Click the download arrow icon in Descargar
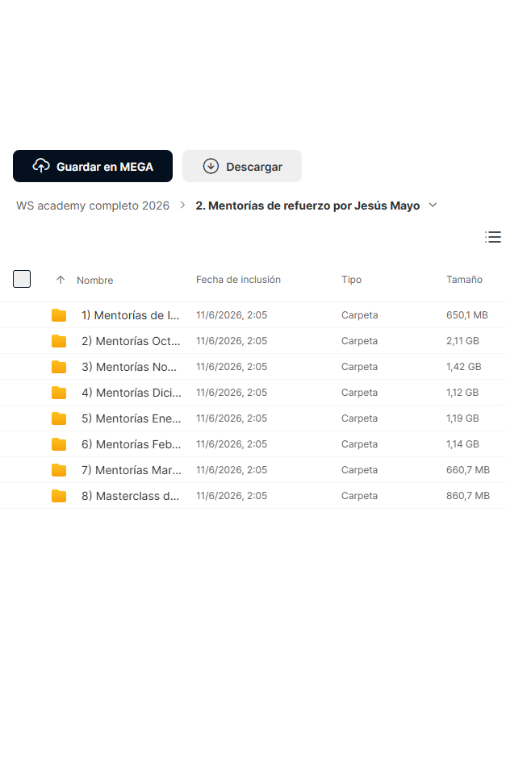 coord(211,166)
